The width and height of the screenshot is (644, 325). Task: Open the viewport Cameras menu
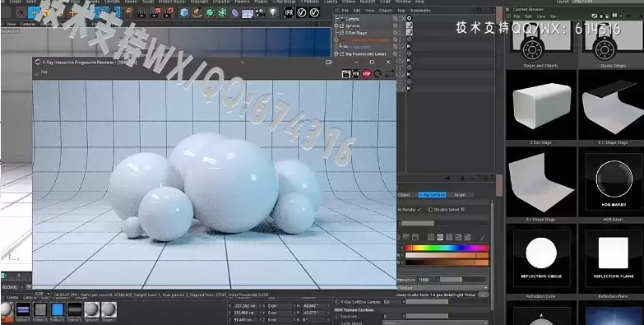[28, 24]
